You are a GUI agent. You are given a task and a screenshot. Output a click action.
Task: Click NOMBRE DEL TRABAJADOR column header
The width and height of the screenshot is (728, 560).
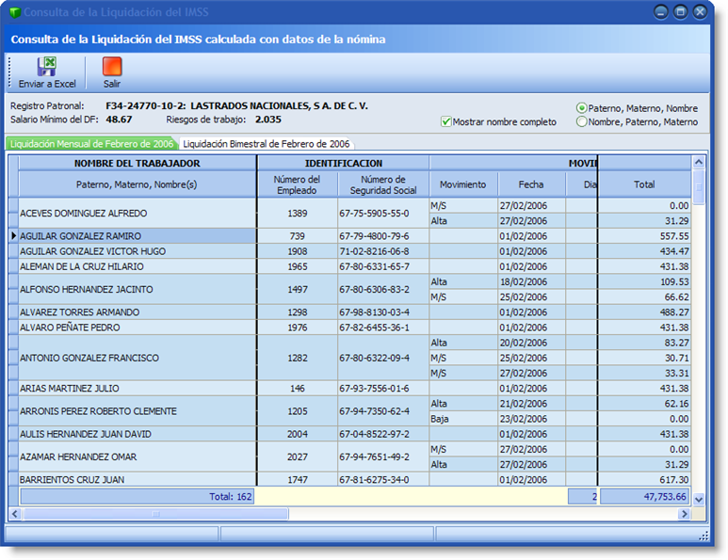137,164
